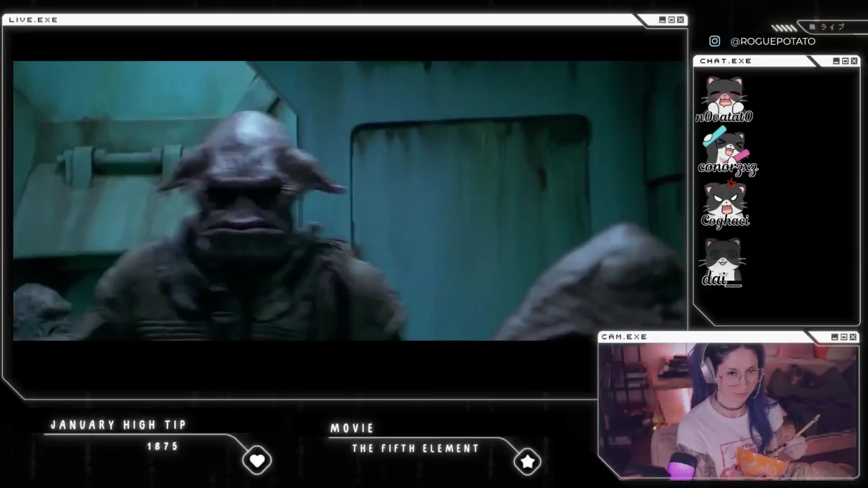Screen dimensions: 868x488
Task: Click conorzxz's cheering cat emote
Action: pyautogui.click(x=726, y=145)
